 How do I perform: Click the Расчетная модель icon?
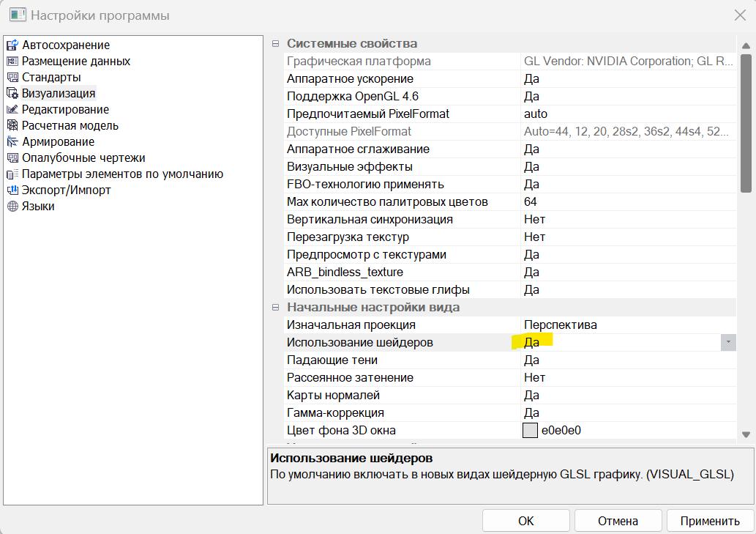[x=12, y=126]
